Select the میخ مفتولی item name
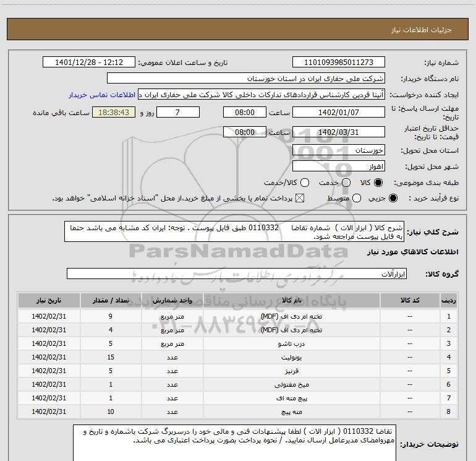Image resolution: width=476 pixels, height=461 pixels. pos(291,385)
